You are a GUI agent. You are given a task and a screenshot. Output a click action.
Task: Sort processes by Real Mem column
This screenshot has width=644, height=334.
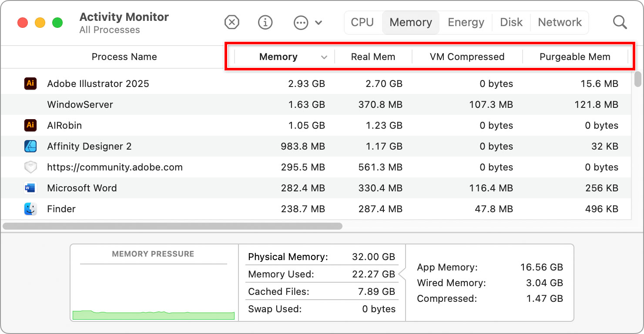[x=373, y=57]
